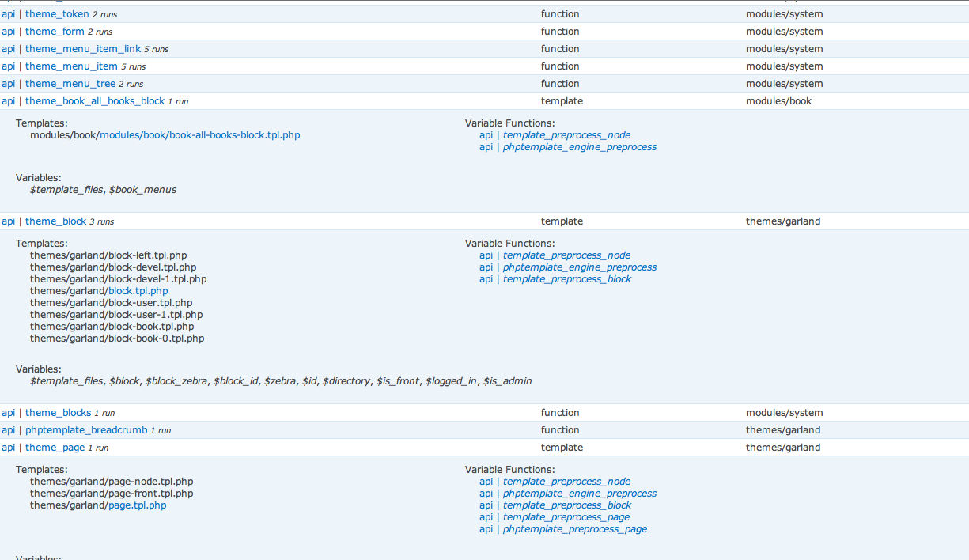Open the block.tpl.php template file link

coord(138,291)
